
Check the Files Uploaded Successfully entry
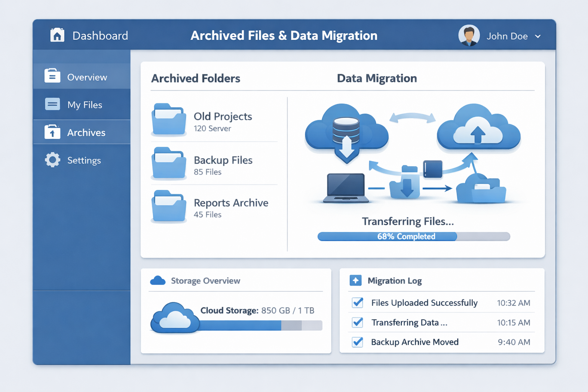click(x=357, y=302)
